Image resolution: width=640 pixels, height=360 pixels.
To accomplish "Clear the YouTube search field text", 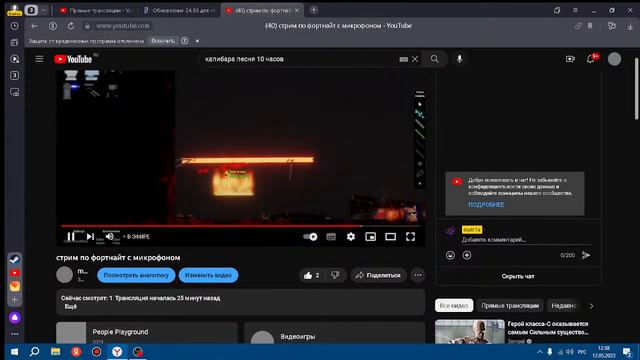I will click(x=415, y=59).
